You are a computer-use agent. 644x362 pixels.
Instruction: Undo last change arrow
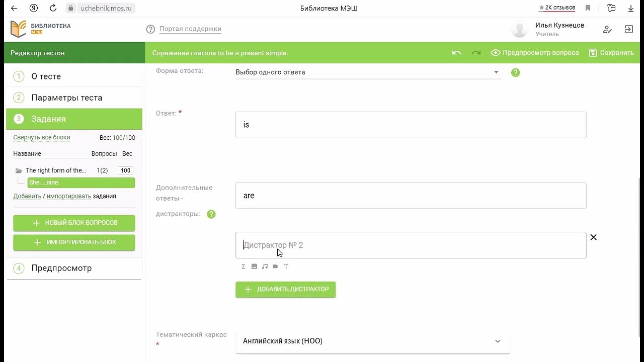456,53
